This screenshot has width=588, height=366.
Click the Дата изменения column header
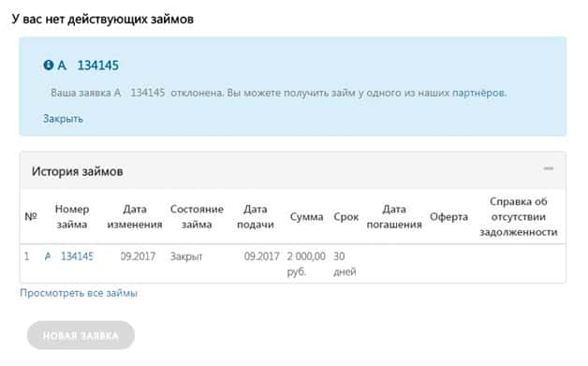(135, 217)
